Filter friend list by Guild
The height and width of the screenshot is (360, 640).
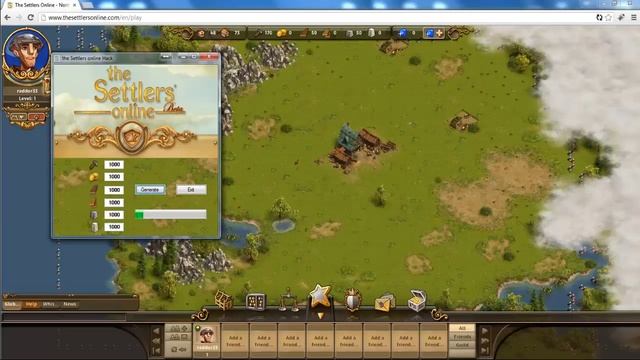pyautogui.click(x=462, y=345)
